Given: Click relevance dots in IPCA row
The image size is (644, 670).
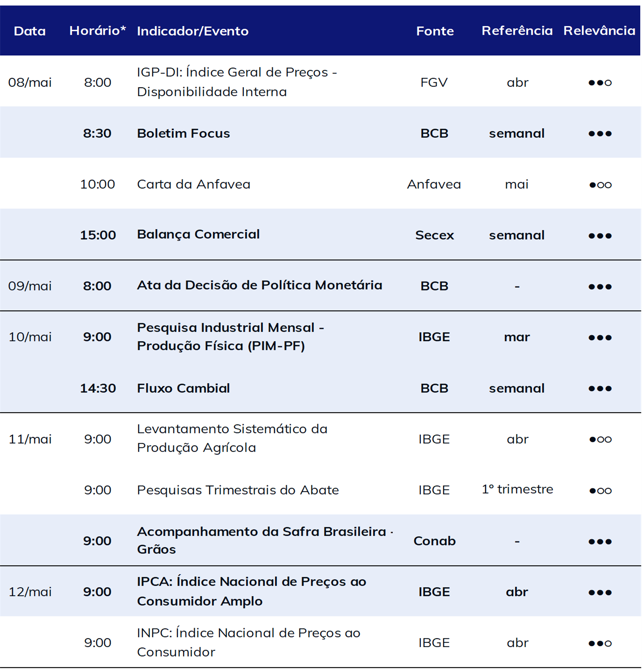Looking at the screenshot, I should coord(600,592).
